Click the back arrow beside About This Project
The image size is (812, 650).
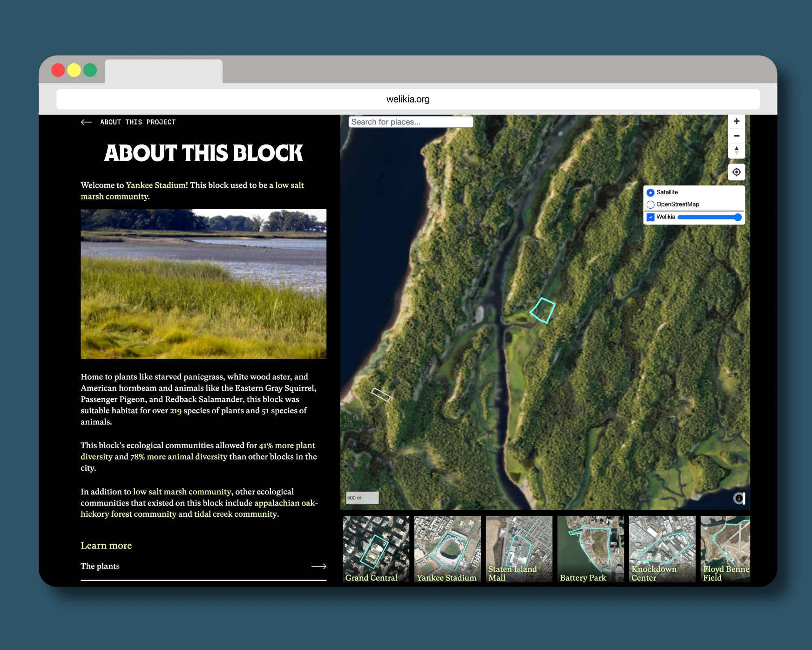(x=86, y=122)
